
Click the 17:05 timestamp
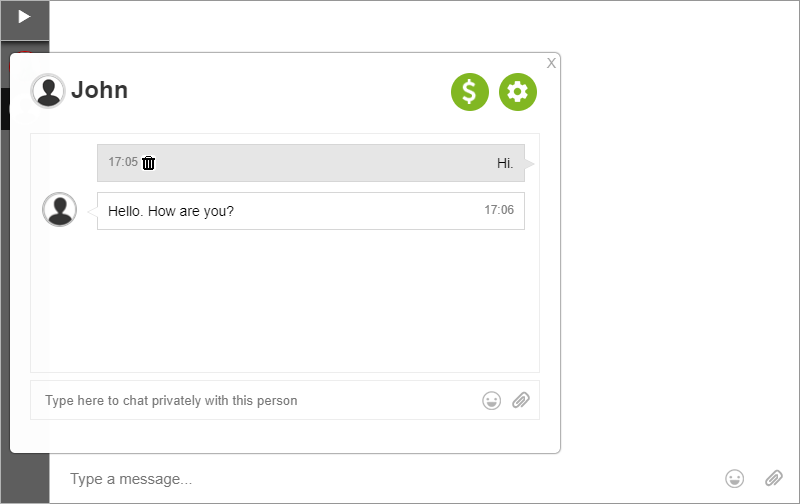click(x=123, y=162)
